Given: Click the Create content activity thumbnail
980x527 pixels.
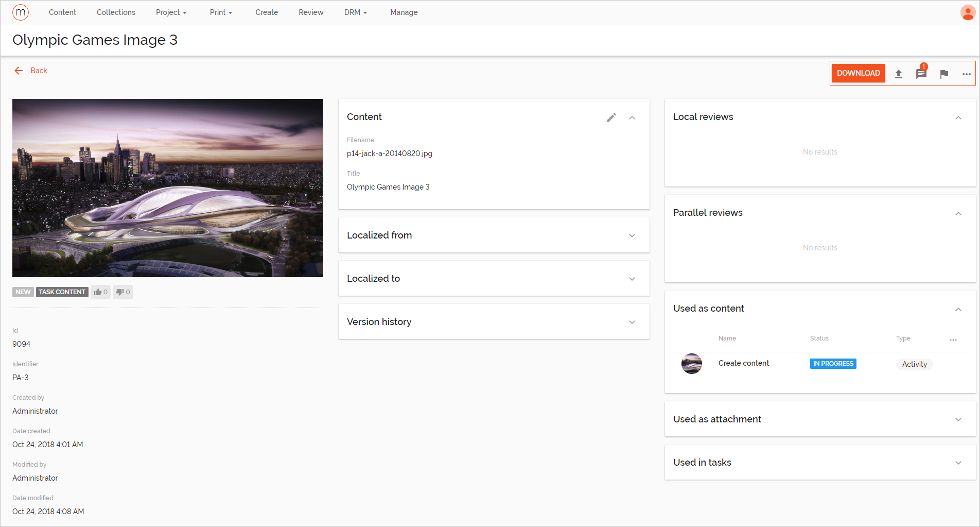Looking at the screenshot, I should pos(691,364).
